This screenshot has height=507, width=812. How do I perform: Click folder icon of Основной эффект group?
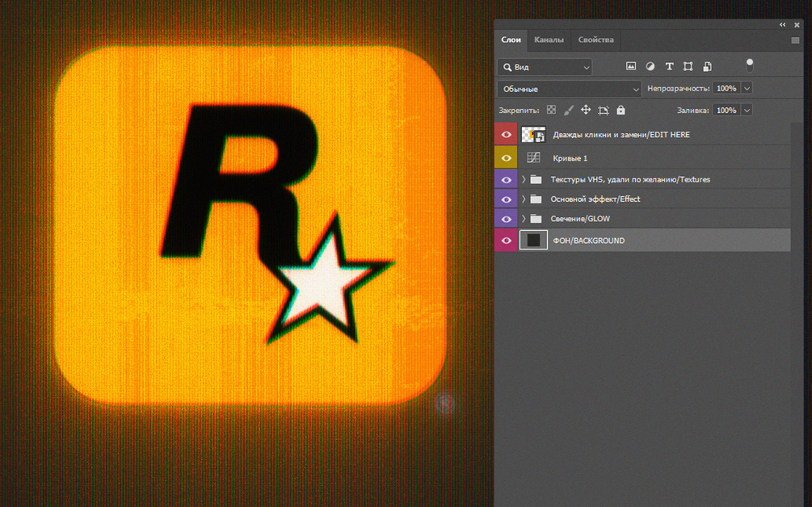[536, 199]
